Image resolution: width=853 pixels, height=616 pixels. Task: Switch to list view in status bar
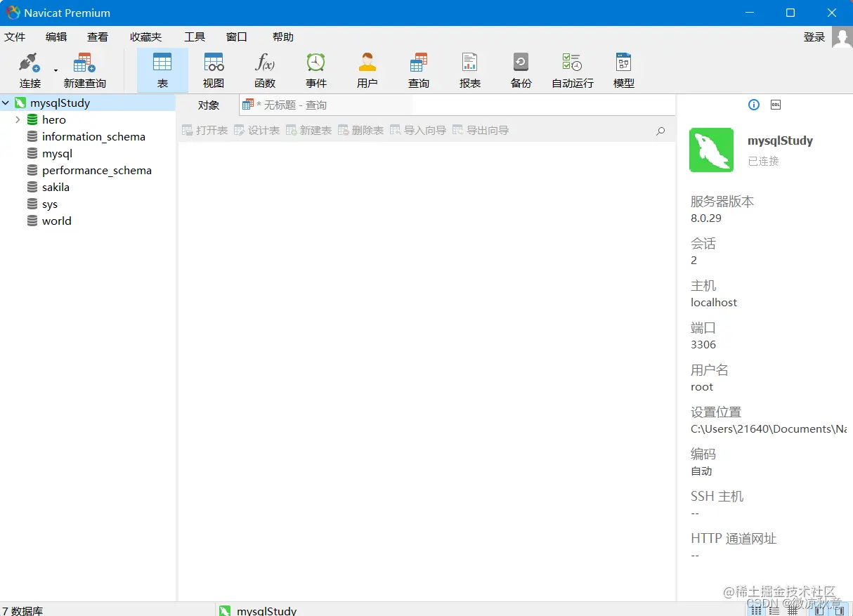coord(756,610)
